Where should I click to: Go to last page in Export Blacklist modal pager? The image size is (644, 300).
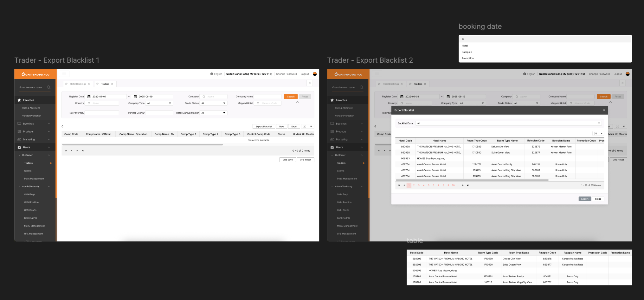tap(468, 185)
